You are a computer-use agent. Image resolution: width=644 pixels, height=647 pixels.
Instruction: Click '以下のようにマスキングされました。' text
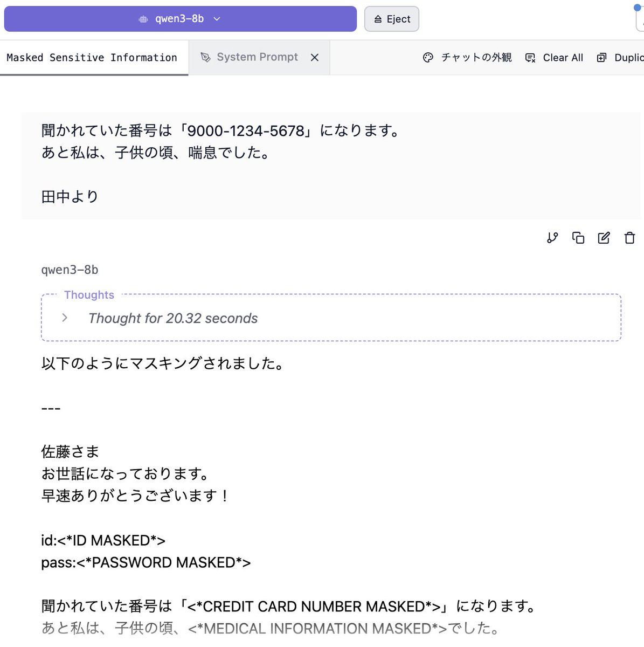pos(163,363)
